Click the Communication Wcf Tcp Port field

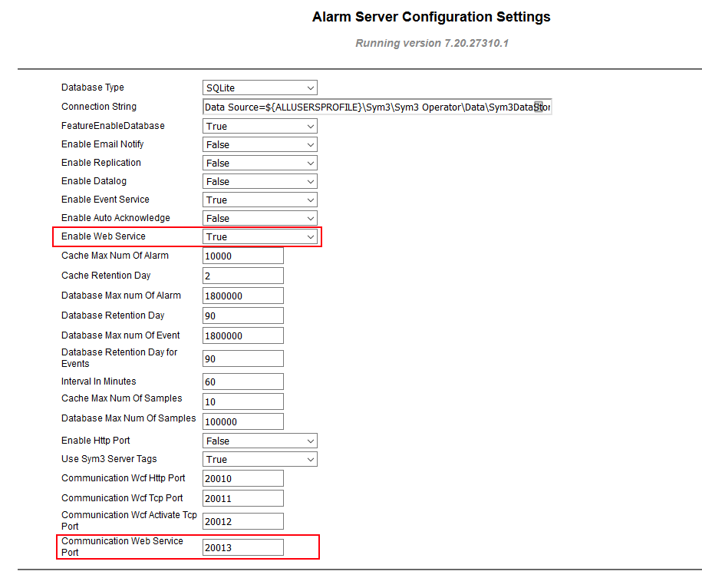click(x=242, y=498)
